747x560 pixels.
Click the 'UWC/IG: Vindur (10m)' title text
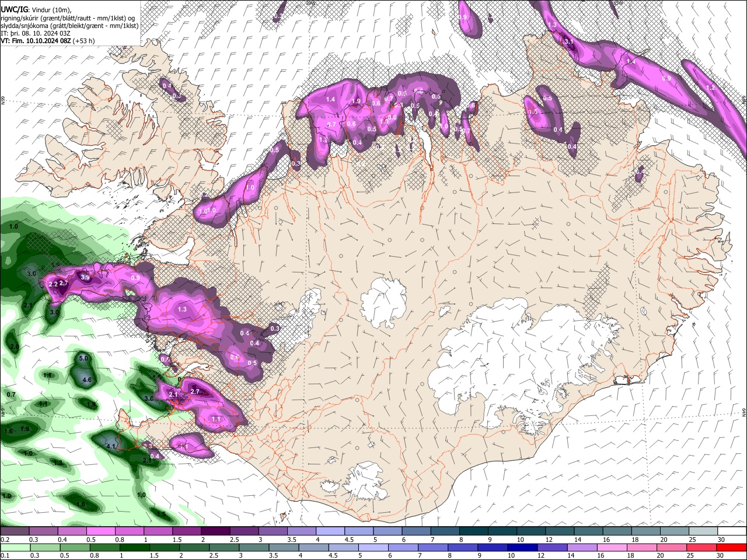pos(36,9)
